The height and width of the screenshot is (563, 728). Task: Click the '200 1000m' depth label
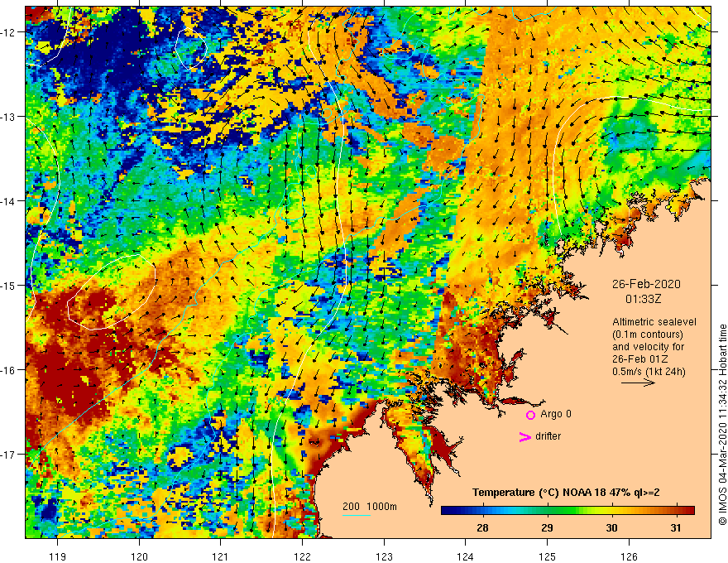pos(370,507)
